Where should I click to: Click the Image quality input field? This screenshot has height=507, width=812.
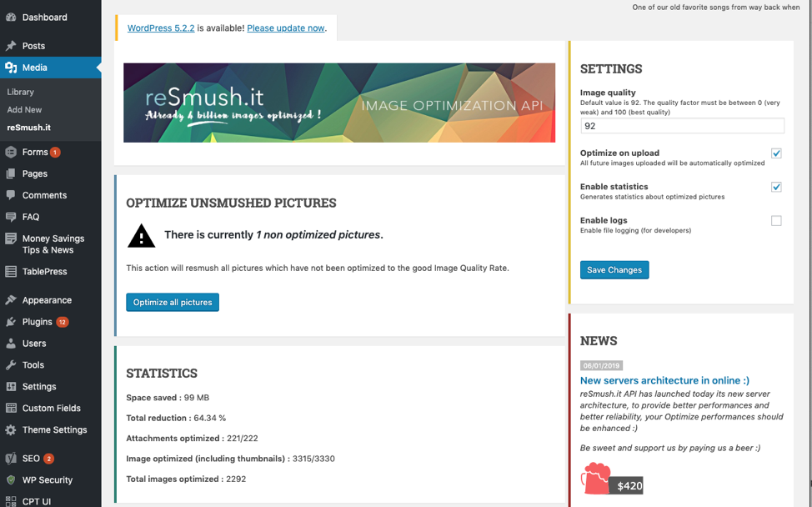click(x=682, y=126)
